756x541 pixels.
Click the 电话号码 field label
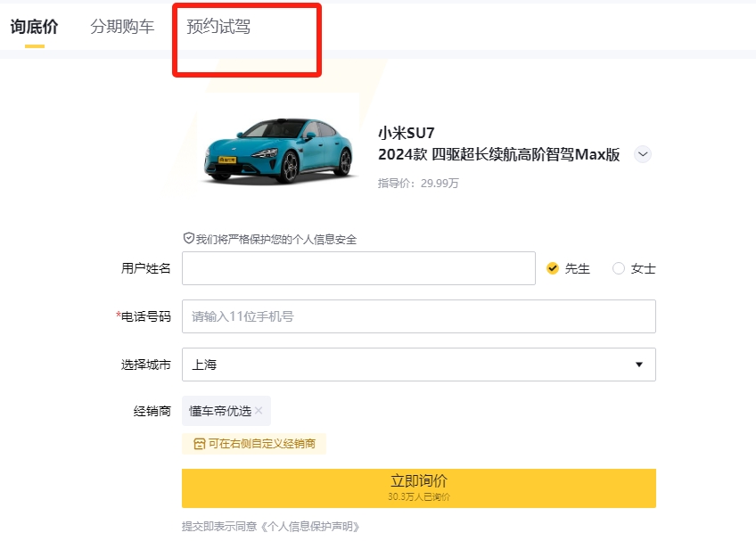pos(145,316)
